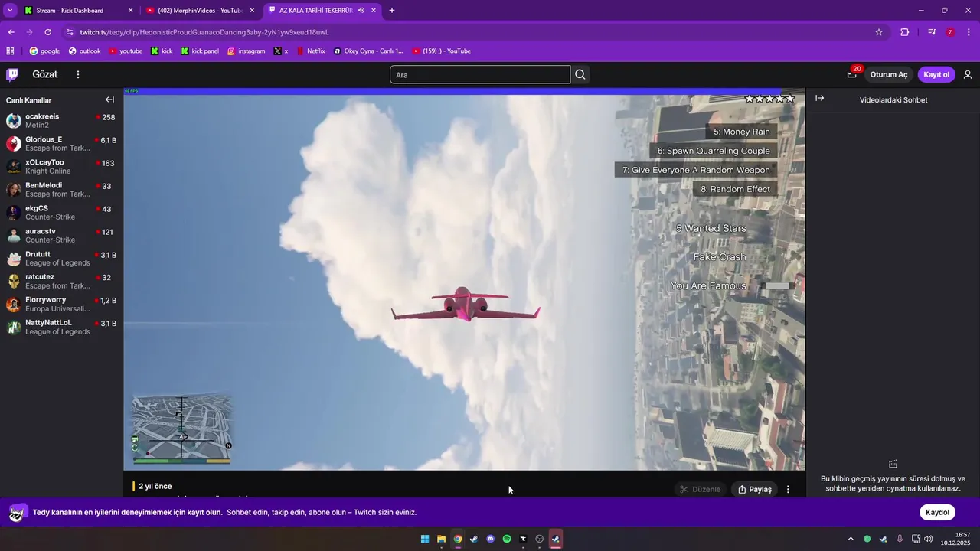Open the Z profile avatar in Chrome

point(950,32)
